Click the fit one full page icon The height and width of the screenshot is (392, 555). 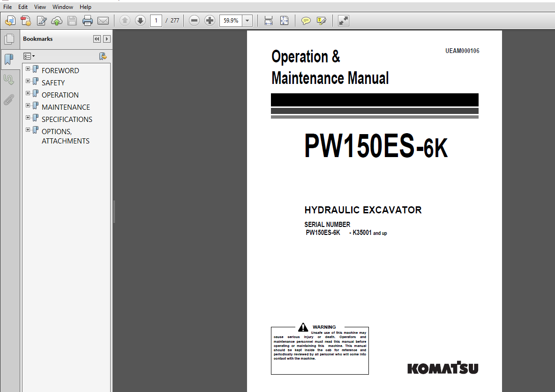click(x=284, y=21)
